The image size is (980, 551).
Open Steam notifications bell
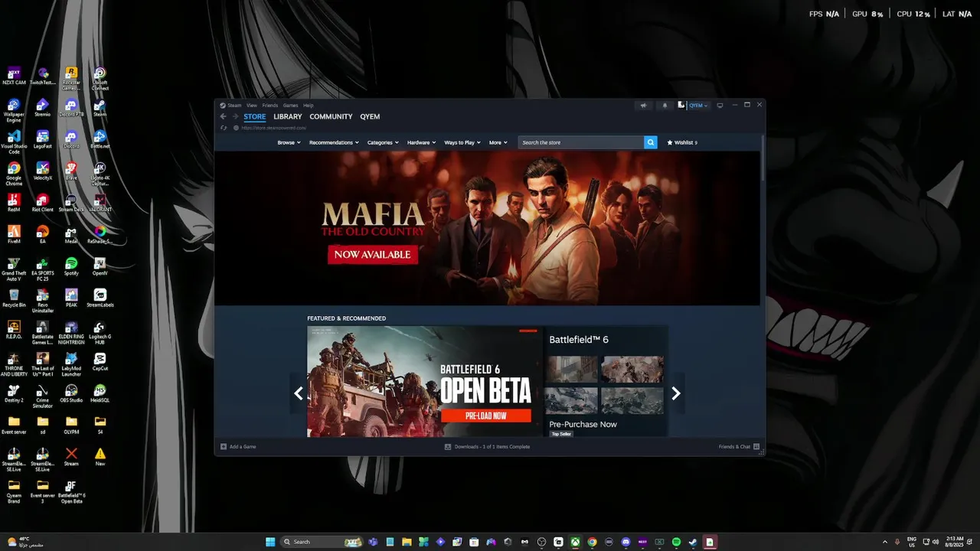665,106
